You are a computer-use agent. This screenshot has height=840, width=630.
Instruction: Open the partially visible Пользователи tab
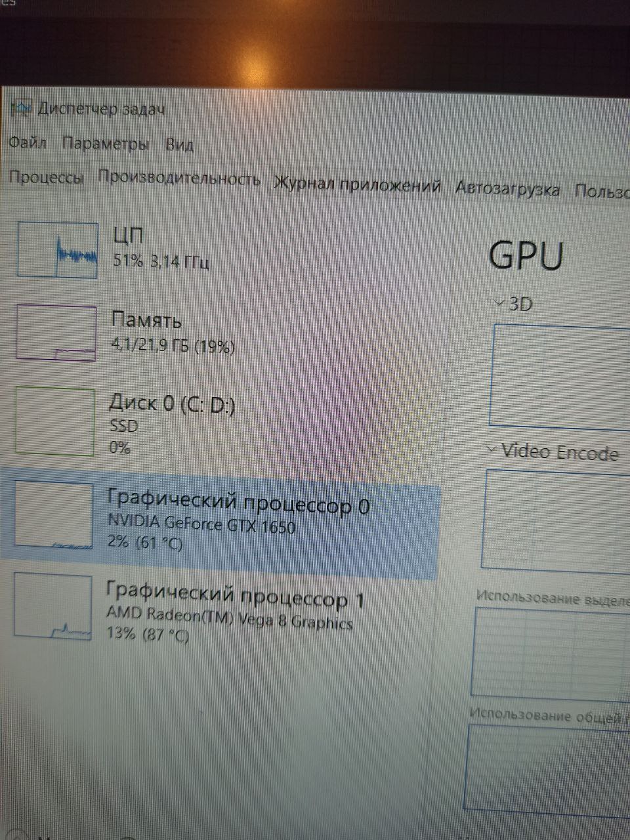click(601, 191)
